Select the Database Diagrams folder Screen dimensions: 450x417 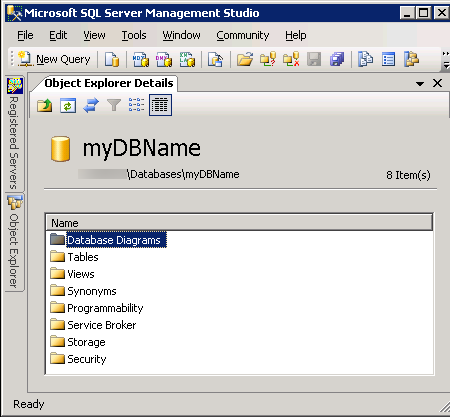click(113, 240)
